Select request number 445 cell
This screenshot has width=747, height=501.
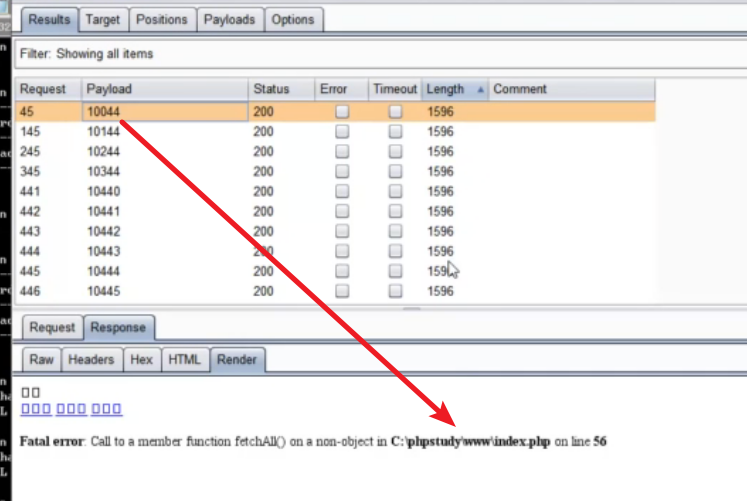(48, 271)
